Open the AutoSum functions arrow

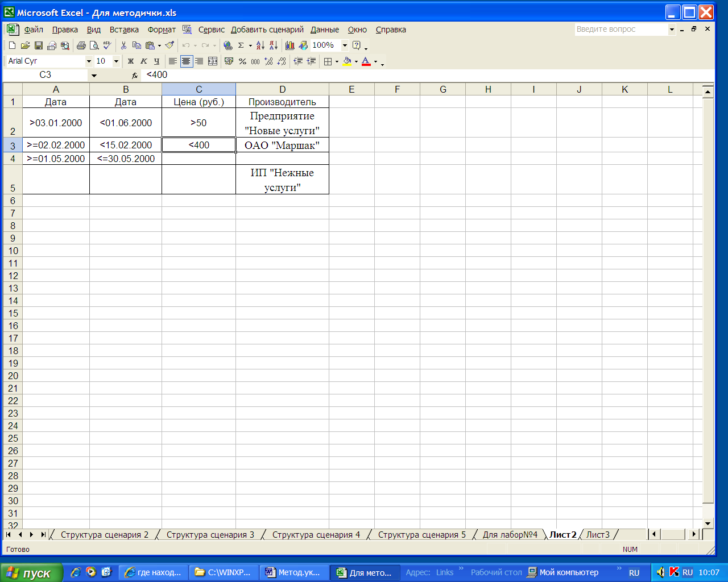pos(250,45)
